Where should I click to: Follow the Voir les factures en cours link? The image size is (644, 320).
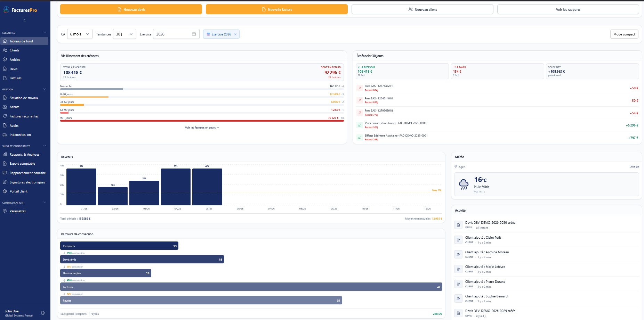pos(202,128)
